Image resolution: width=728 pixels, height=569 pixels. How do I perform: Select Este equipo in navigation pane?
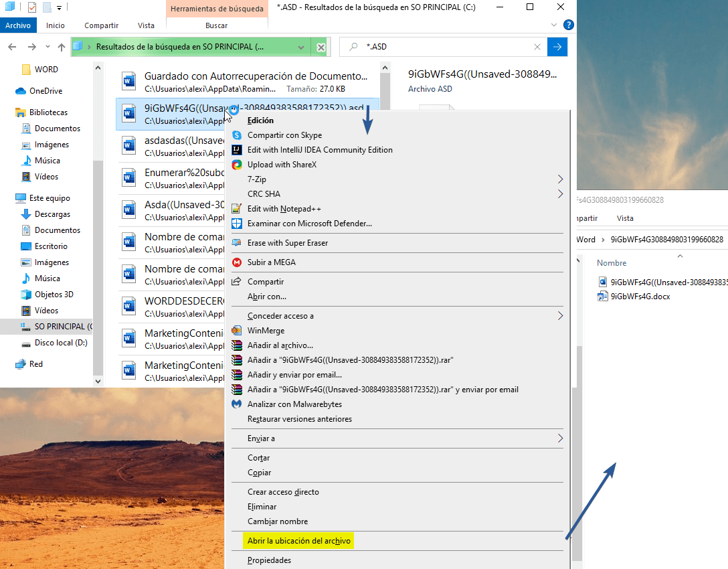50,198
